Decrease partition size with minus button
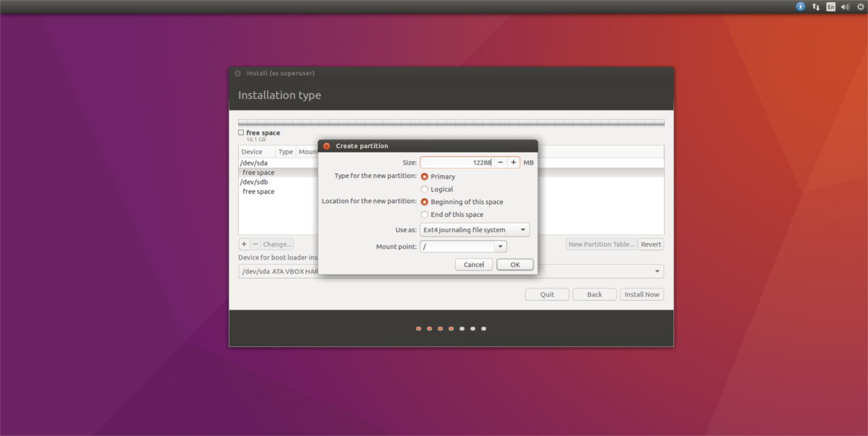 coord(501,163)
